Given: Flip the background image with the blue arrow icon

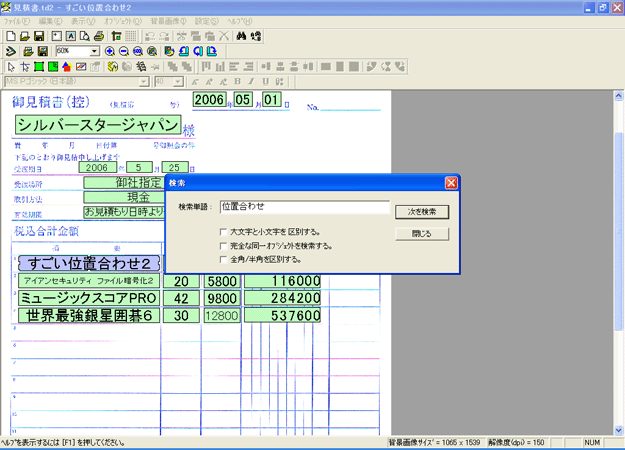Looking at the screenshot, I should point(198,51).
